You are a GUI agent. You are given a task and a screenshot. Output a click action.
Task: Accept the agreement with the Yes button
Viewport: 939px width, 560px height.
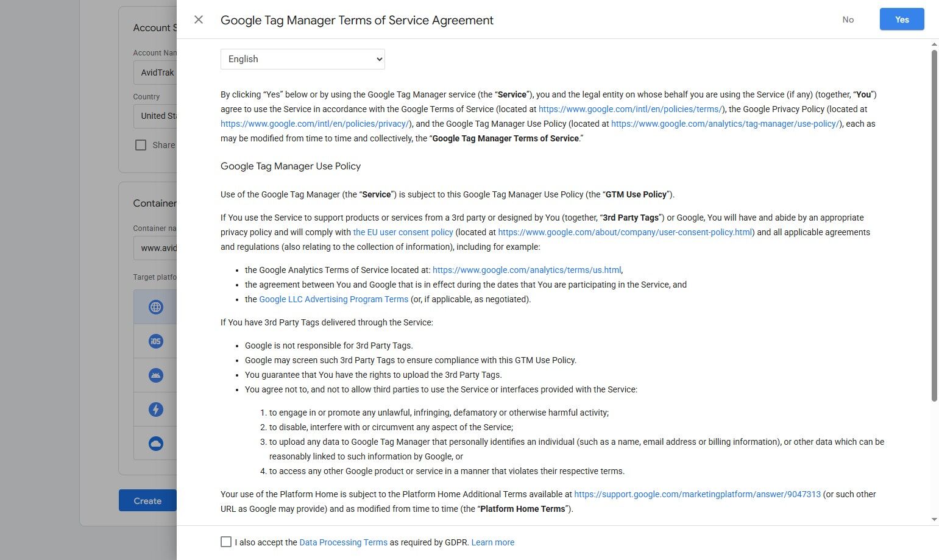point(901,19)
